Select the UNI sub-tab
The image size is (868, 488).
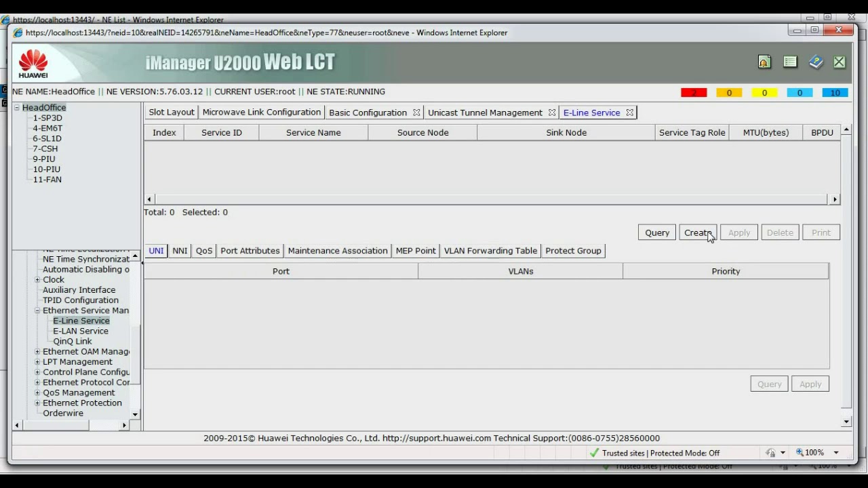(156, 251)
